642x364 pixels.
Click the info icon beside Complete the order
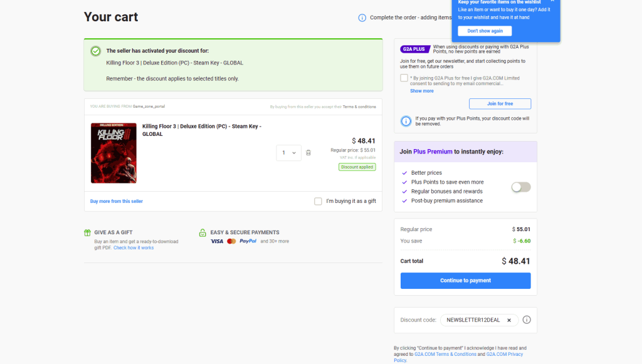[x=362, y=18]
